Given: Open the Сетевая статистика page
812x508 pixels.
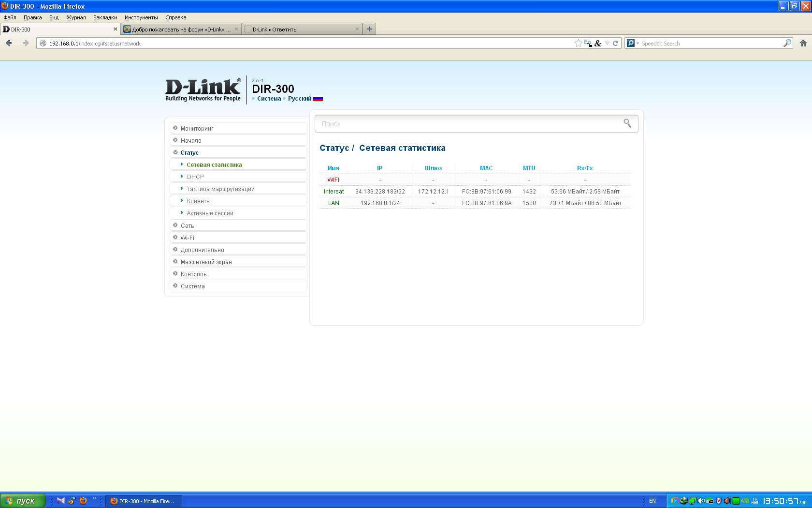Looking at the screenshot, I should coord(238,164).
